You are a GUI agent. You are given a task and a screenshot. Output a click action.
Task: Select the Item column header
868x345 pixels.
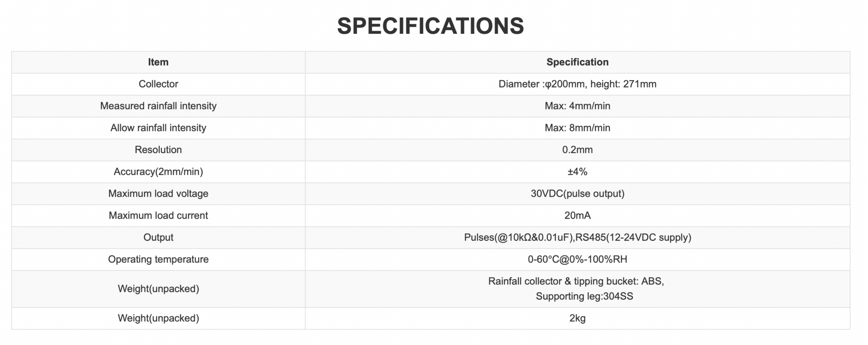click(158, 62)
